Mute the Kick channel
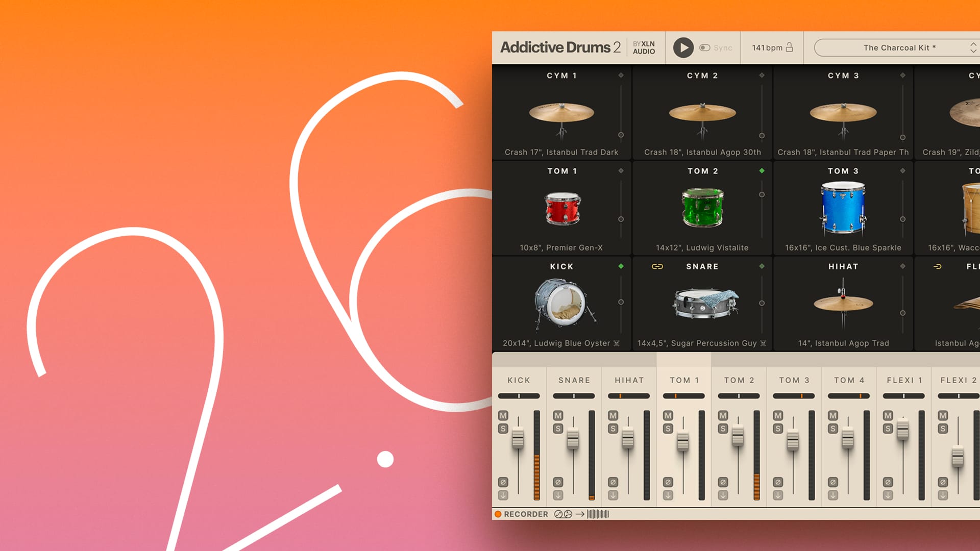Viewport: 980px width, 551px height. (x=503, y=415)
